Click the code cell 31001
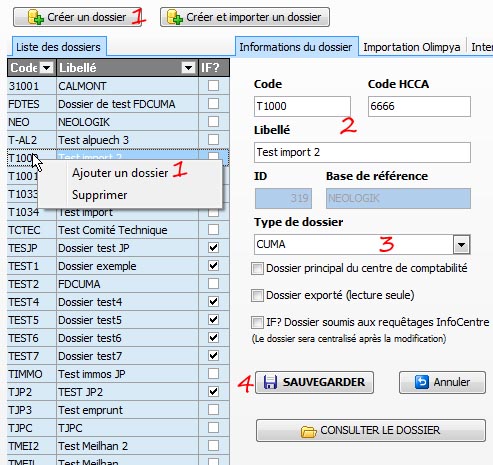Image resolution: width=493 pixels, height=465 pixels. tap(32, 86)
